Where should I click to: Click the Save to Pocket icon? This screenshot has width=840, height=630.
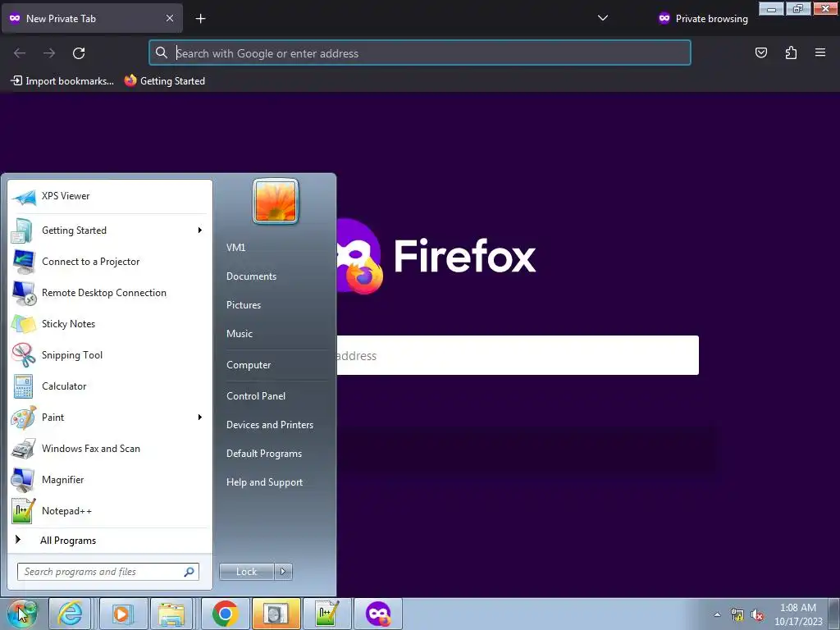click(x=761, y=52)
